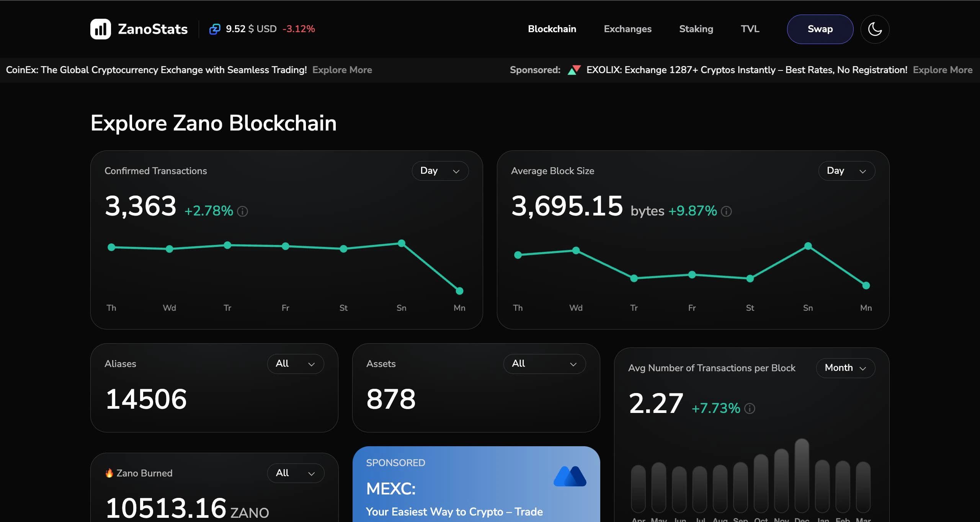Viewport: 980px width, 522px height.
Task: Click the 2.27 transactions per block value
Action: [656, 403]
